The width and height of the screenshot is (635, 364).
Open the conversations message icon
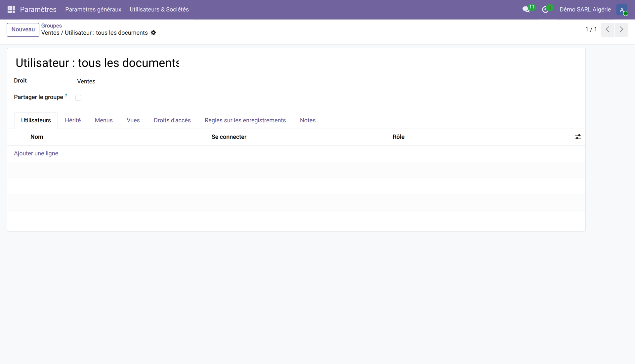coord(526,9)
